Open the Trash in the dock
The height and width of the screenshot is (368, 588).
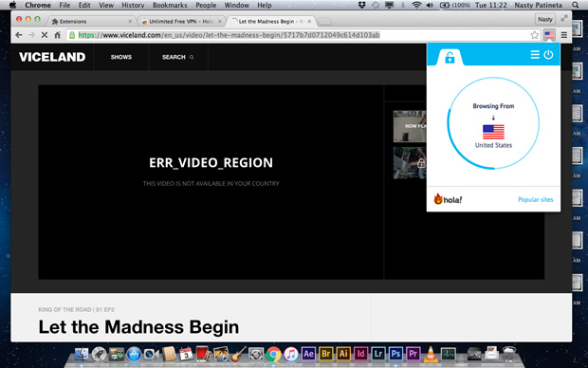point(509,354)
